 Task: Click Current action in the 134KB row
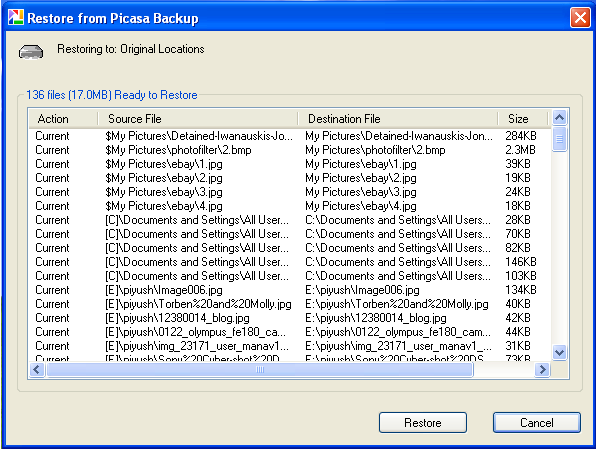[x=52, y=290]
